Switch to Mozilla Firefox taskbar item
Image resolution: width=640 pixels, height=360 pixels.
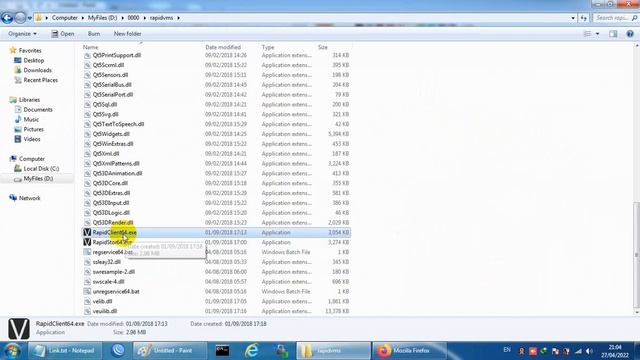point(409,351)
